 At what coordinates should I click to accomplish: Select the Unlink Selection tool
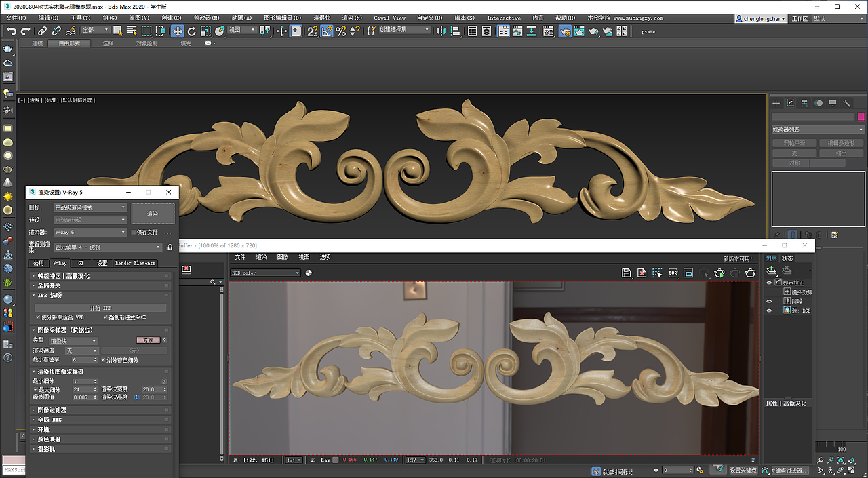[56, 31]
